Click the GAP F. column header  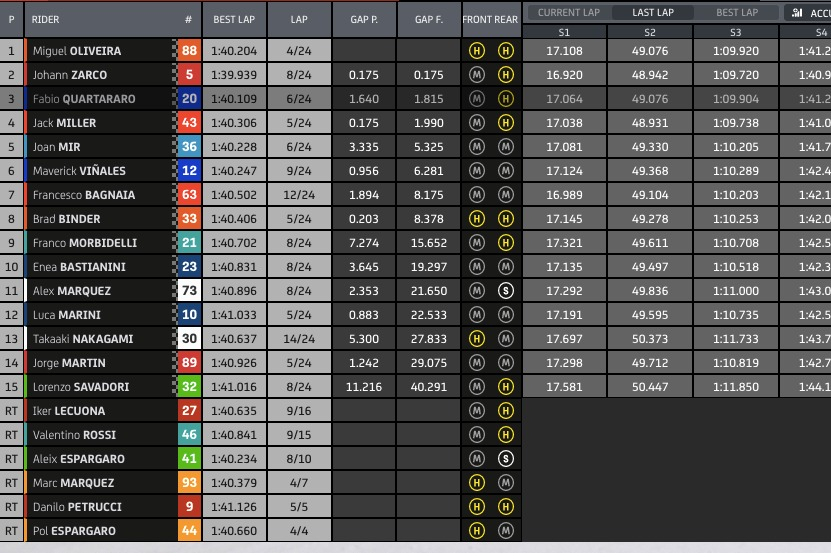(428, 19)
